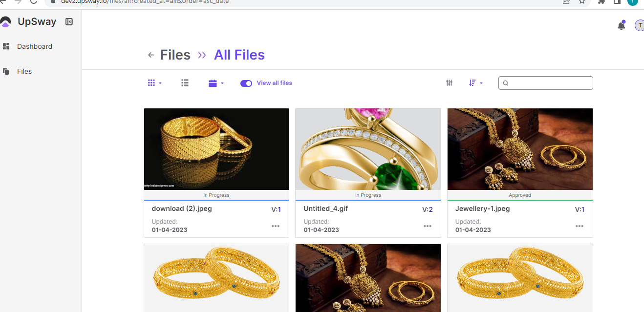The width and height of the screenshot is (644, 312).
Task: Open more options for Untitled_4.gif
Action: click(x=428, y=226)
